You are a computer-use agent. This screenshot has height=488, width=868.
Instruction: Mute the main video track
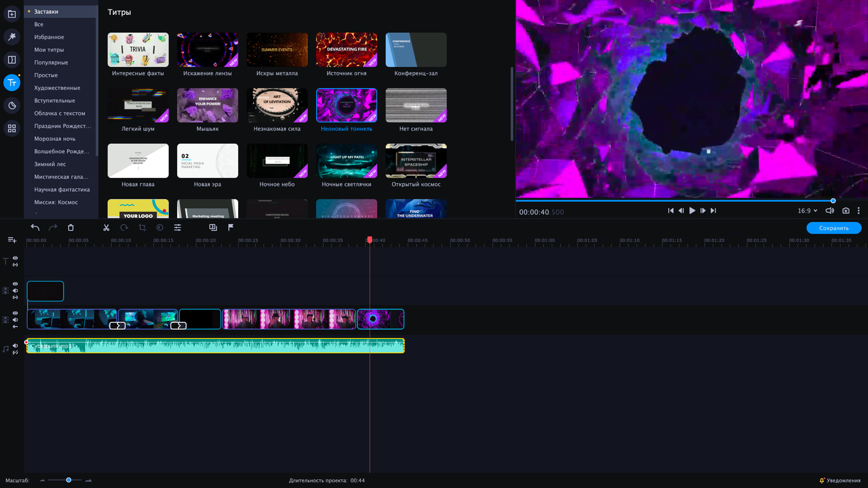(x=15, y=320)
